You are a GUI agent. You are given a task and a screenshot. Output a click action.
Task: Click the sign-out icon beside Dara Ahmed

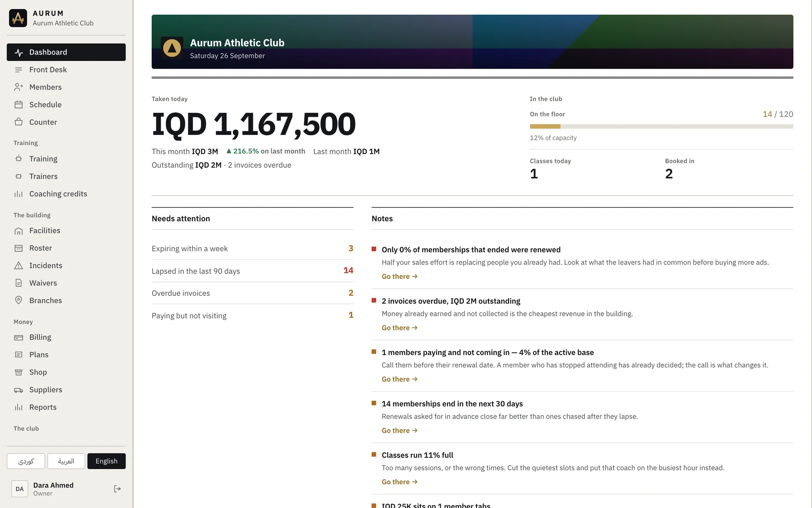coord(118,489)
